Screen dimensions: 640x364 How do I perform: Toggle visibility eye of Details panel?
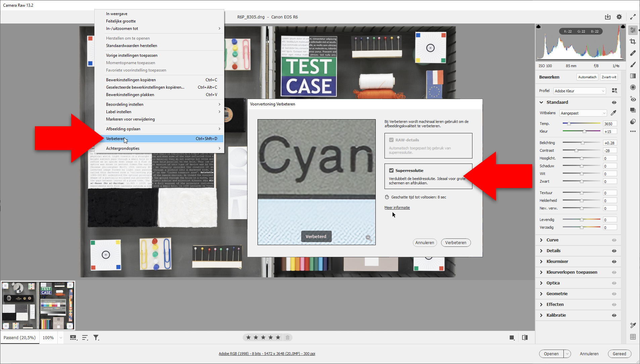(x=614, y=251)
